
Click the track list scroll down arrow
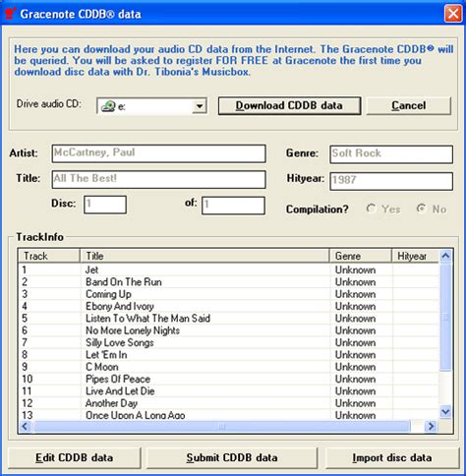pyautogui.click(x=445, y=411)
